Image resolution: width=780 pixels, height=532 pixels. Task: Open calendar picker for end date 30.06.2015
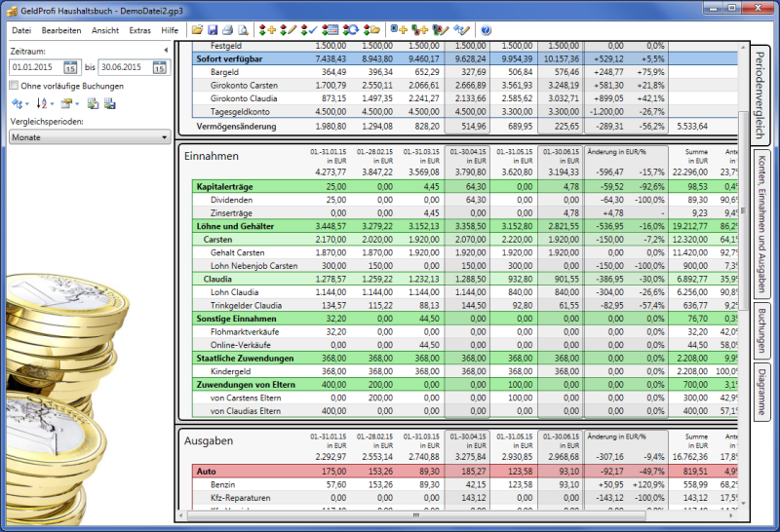[159, 68]
